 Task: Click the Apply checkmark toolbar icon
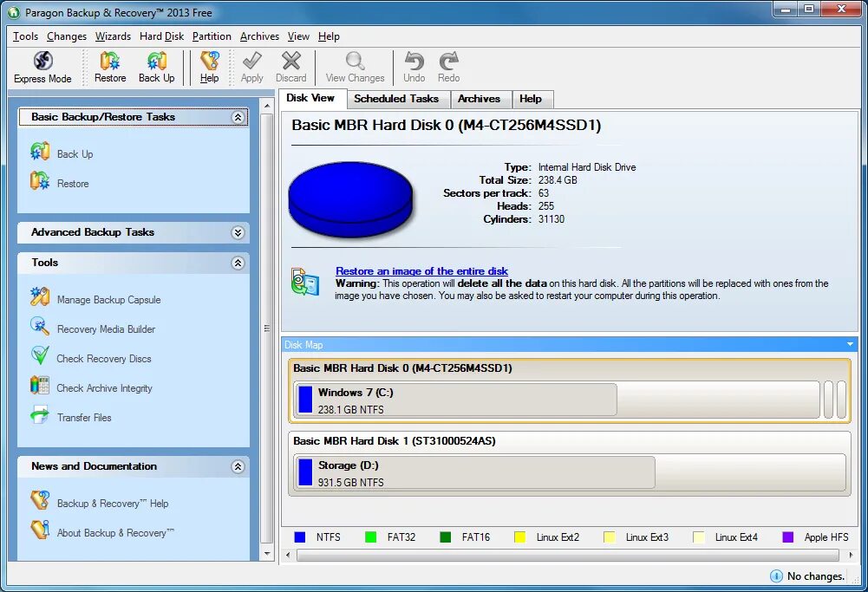251,68
